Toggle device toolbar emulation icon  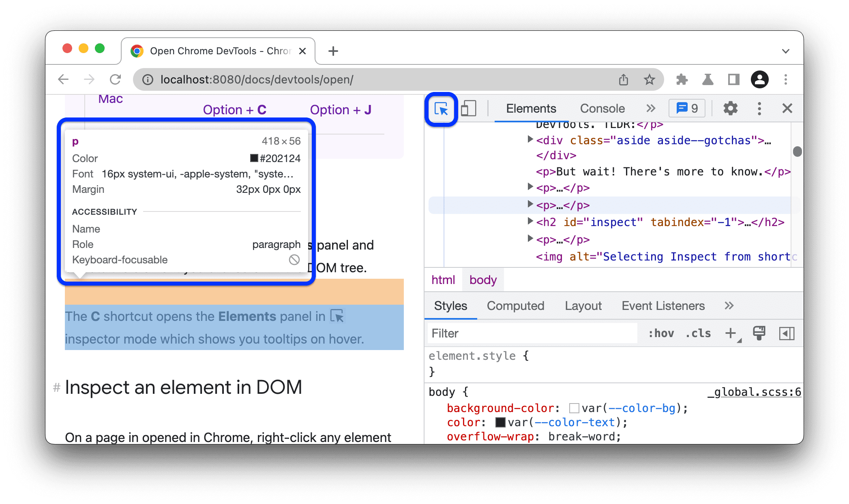click(470, 108)
